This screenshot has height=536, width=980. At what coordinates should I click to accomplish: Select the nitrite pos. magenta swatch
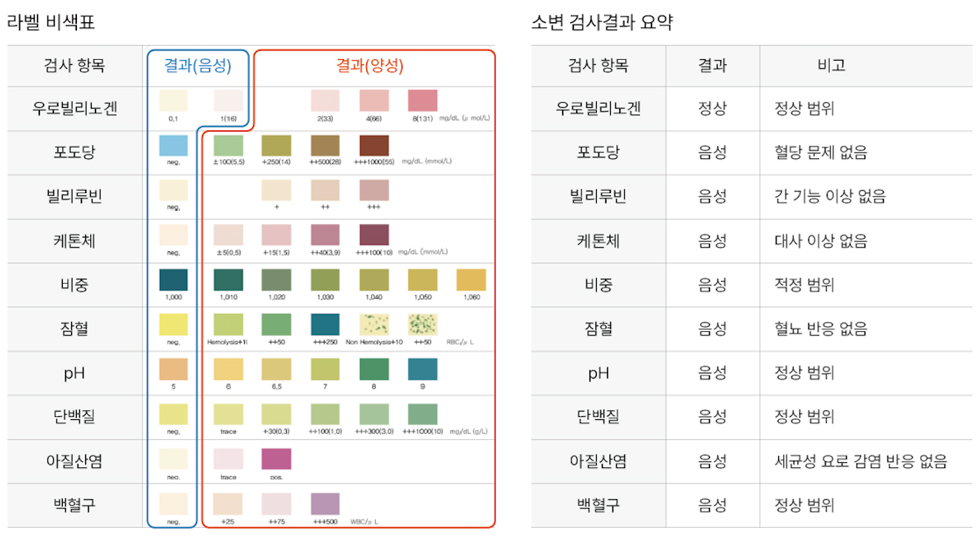(276, 459)
